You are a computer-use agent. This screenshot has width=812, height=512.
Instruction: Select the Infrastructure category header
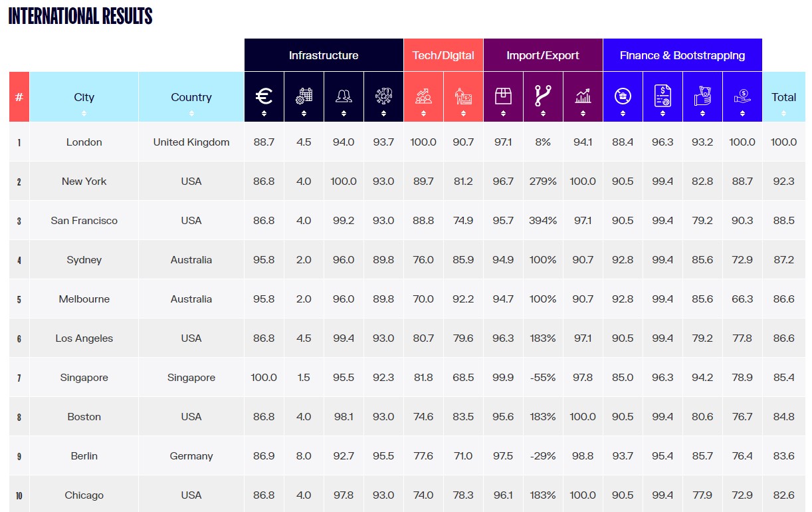pos(324,55)
